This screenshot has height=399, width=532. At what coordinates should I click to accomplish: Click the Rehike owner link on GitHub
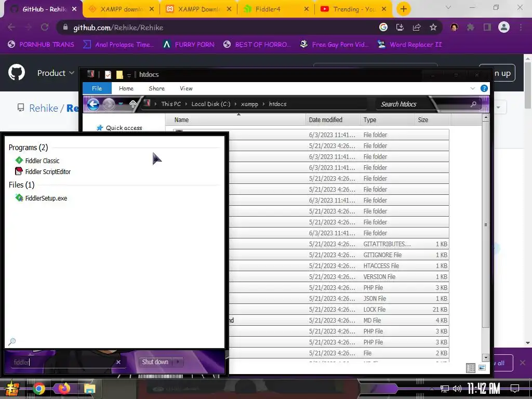coord(44,108)
